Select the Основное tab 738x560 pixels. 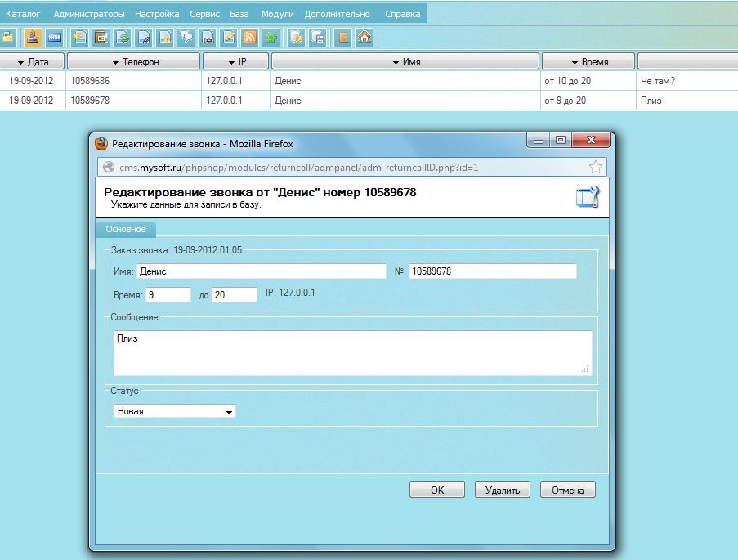point(126,230)
